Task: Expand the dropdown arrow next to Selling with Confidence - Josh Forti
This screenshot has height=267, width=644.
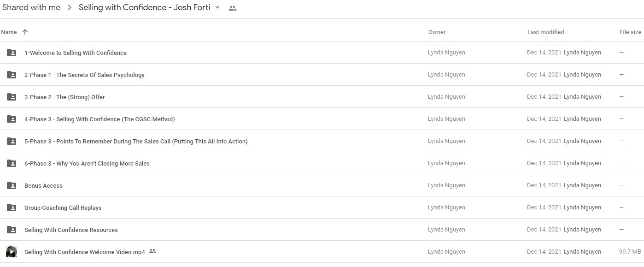Action: [x=218, y=8]
